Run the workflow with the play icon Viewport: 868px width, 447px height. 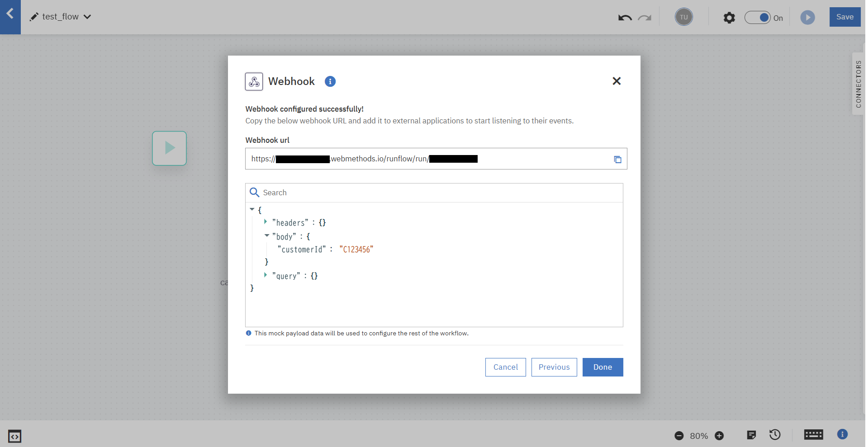coord(807,18)
